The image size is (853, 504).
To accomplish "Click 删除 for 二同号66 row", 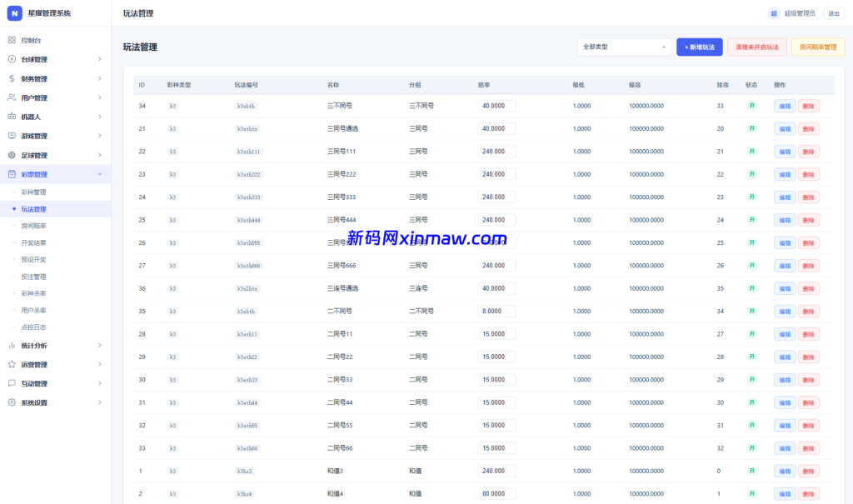I will tap(808, 448).
